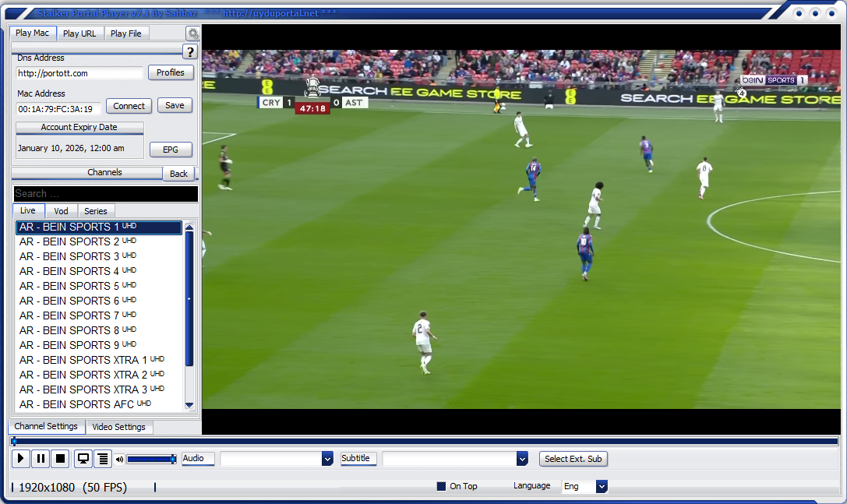The width and height of the screenshot is (847, 504).
Task: Switch to the Play File tab
Action: tap(126, 33)
